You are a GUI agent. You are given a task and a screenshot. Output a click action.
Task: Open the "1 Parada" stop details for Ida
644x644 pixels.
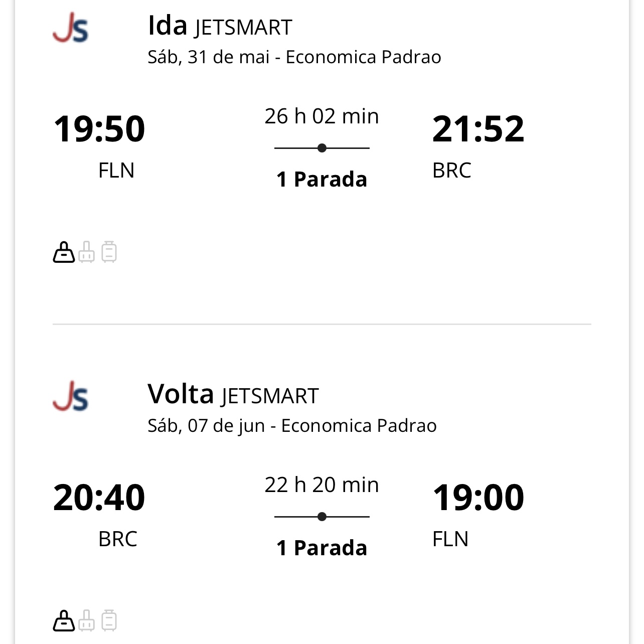click(321, 179)
